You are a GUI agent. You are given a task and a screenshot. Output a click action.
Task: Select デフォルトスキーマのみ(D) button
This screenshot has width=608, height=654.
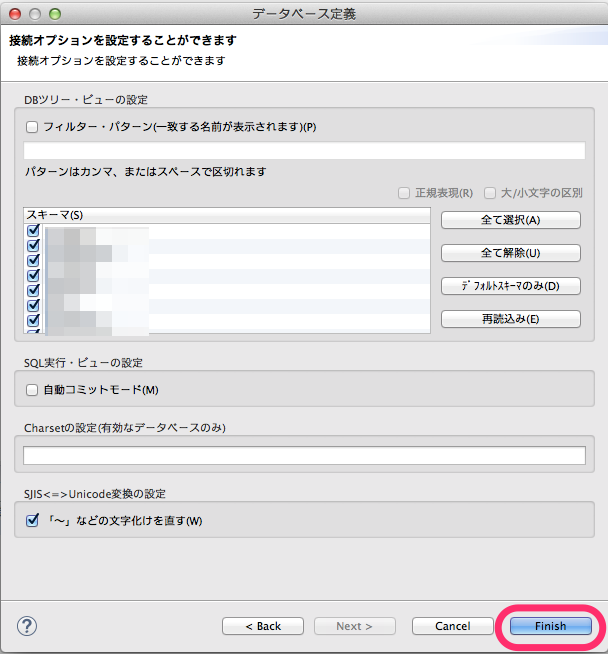[511, 286]
